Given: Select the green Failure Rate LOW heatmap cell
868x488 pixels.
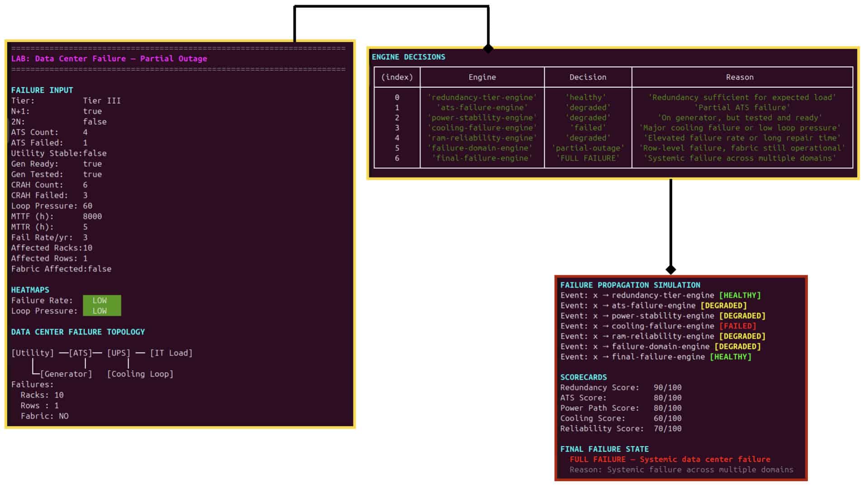Looking at the screenshot, I should (102, 300).
